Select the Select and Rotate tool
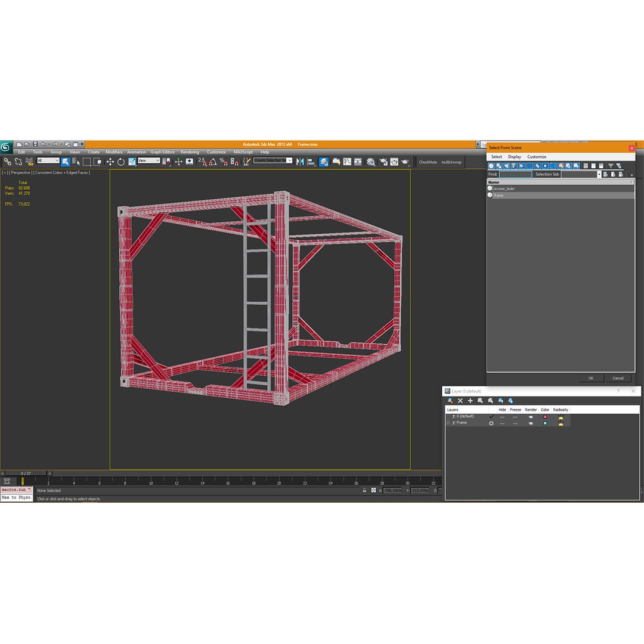This screenshot has height=644, width=644. 120,162
